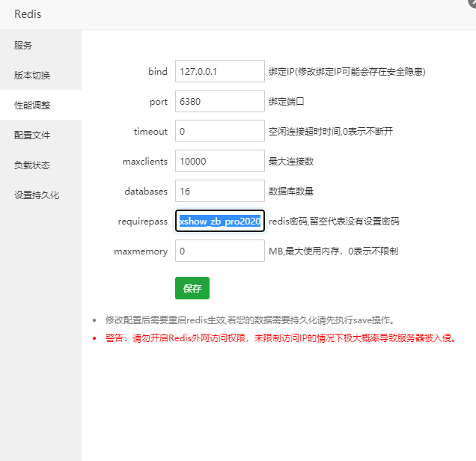Select the maxclients input with 10000
This screenshot has width=476, height=461.
[219, 161]
